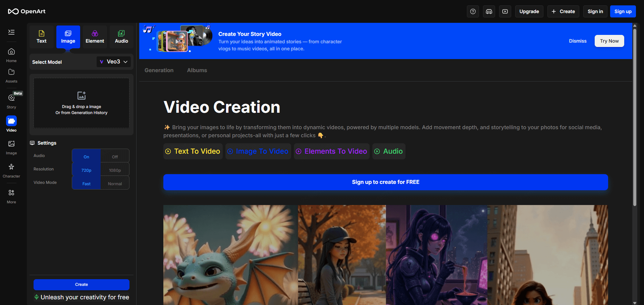This screenshot has width=644, height=305.
Task: Set Video Mode to Normal
Action: tap(115, 184)
